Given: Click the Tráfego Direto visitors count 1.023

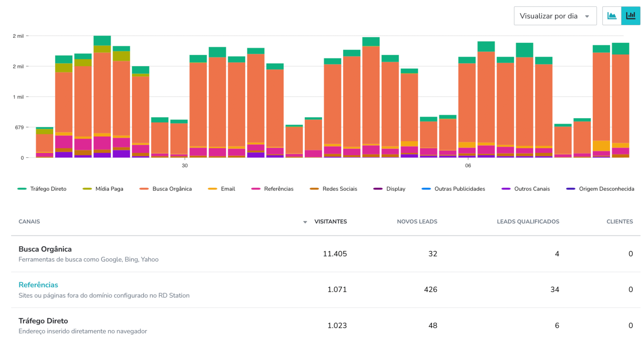Looking at the screenshot, I should tap(337, 325).
